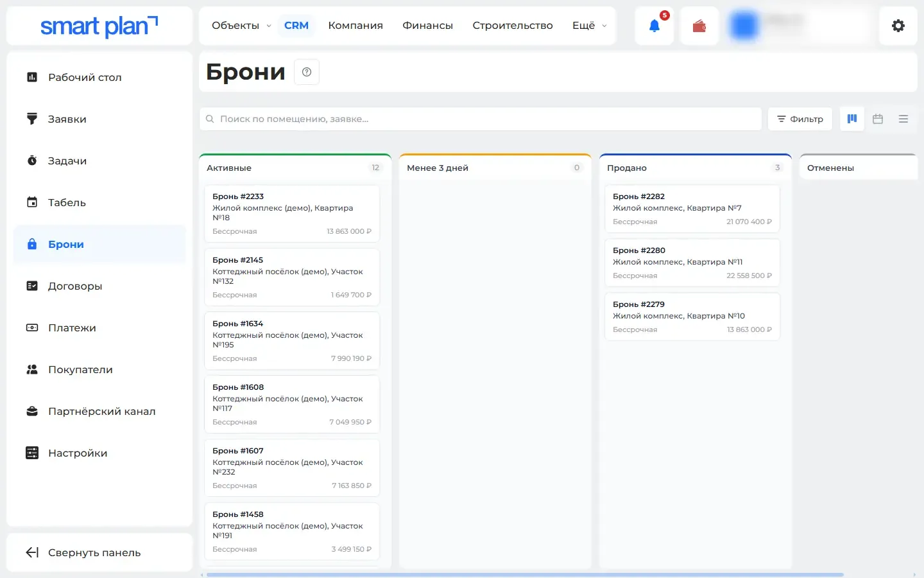Viewport: 924px width, 578px height.
Task: Click the Покупатели people icon
Action: coord(32,369)
